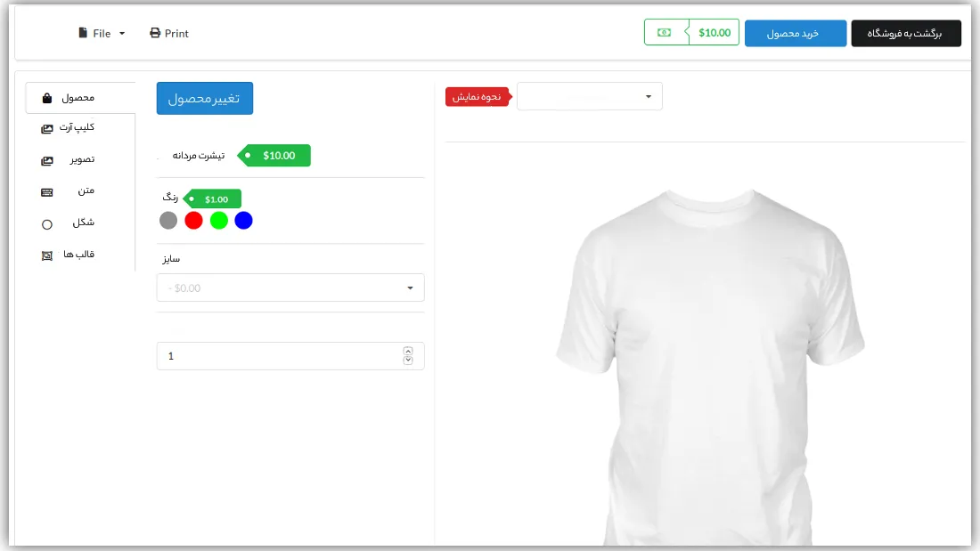980x551 pixels.
Task: Choose the blue color swatch
Action: pos(243,220)
